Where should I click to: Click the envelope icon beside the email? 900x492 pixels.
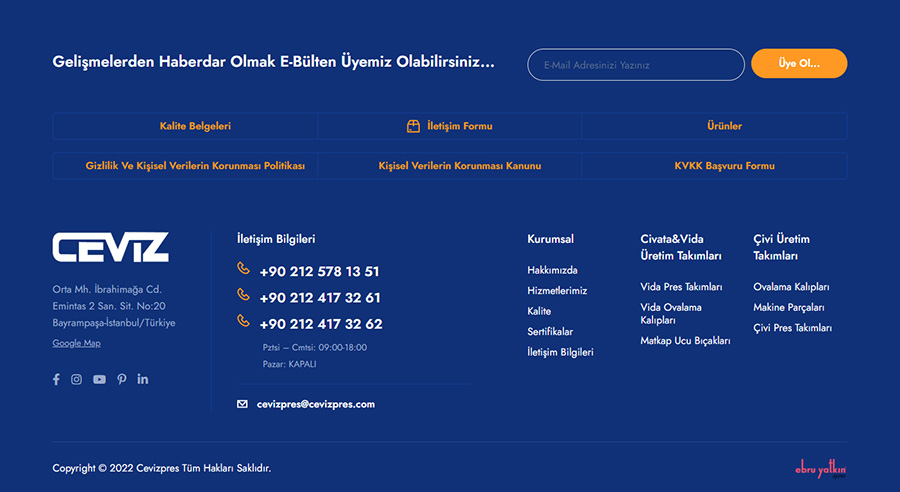[242, 404]
